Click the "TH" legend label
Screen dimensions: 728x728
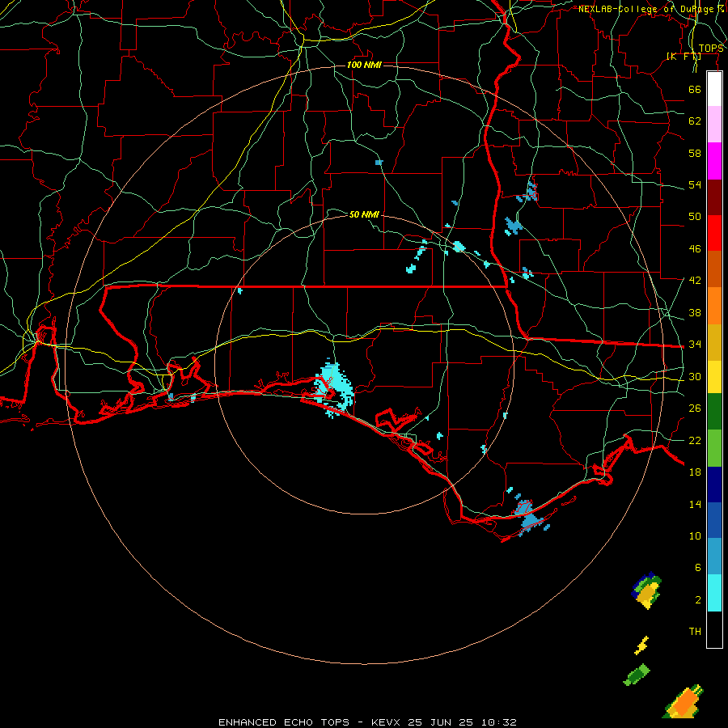click(695, 632)
